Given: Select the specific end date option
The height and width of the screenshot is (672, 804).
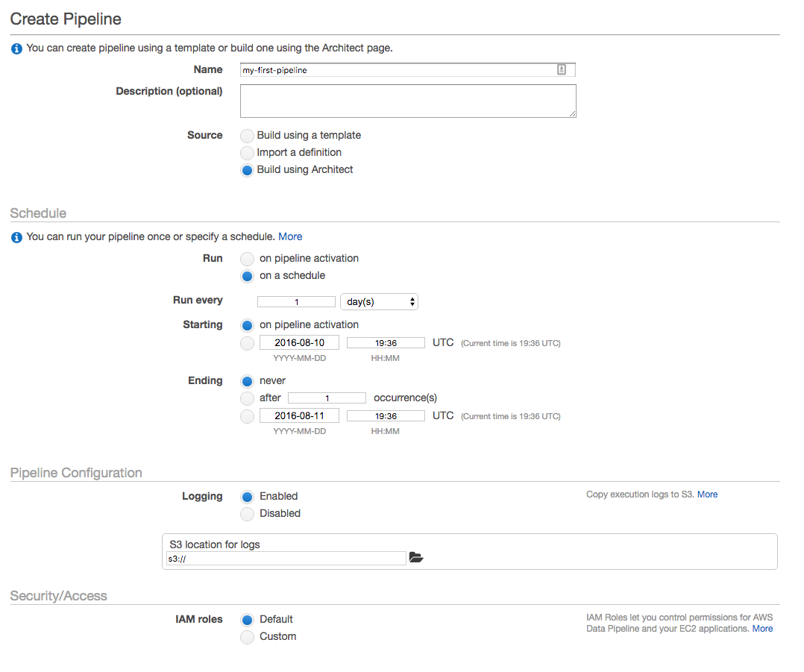Looking at the screenshot, I should coord(247,416).
